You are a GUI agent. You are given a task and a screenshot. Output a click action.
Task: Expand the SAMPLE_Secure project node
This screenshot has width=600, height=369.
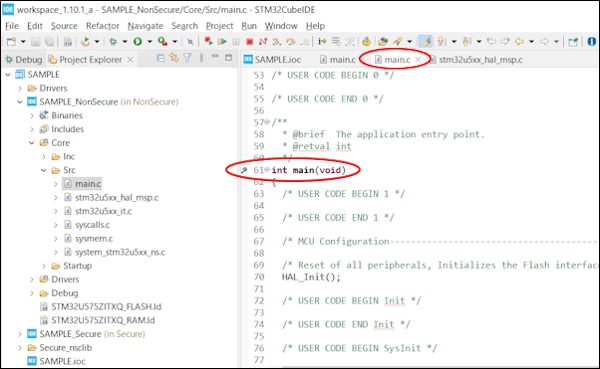click(x=20, y=334)
